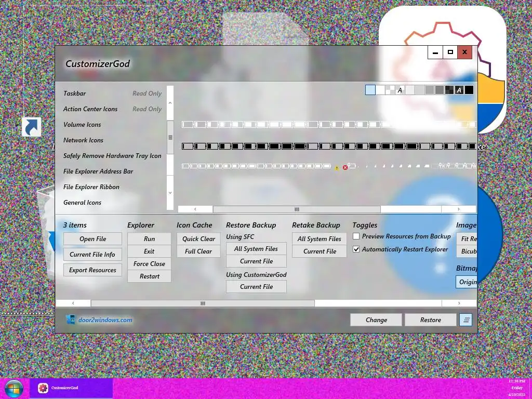Click Restart under Explorer

tap(149, 276)
